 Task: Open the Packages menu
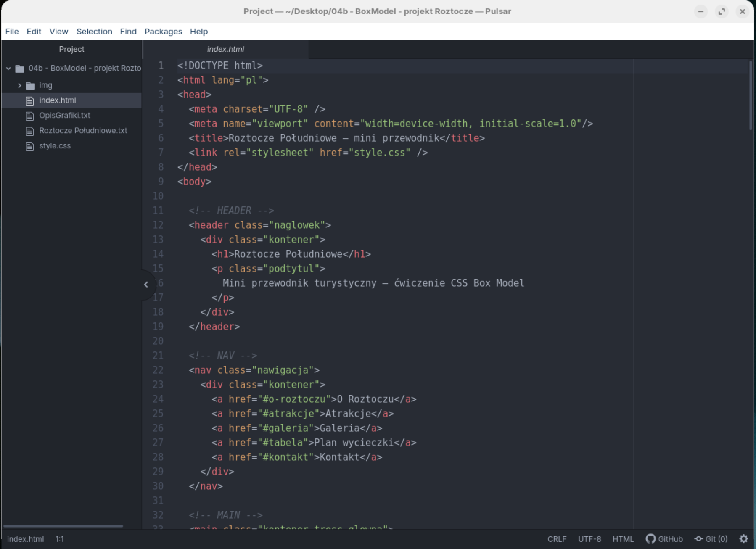(x=163, y=32)
